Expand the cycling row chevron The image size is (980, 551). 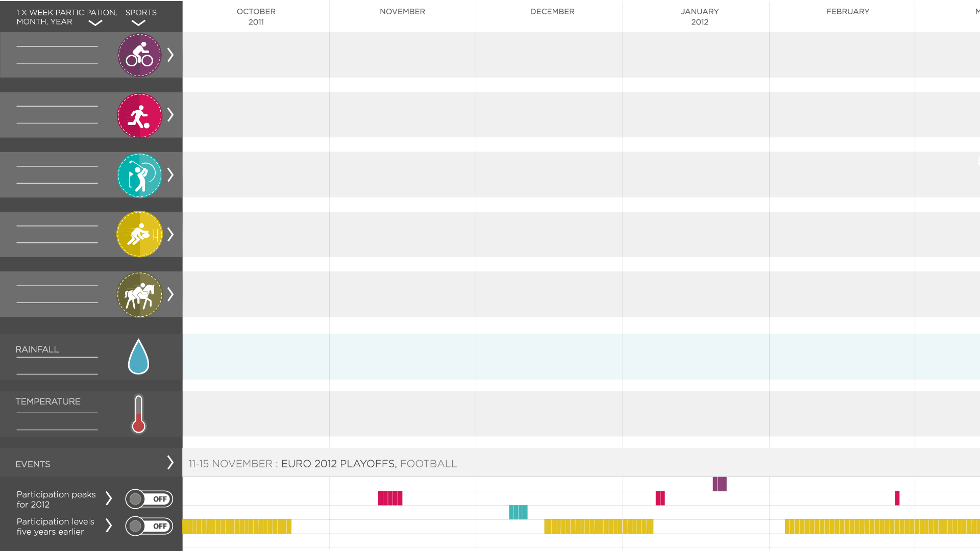[x=171, y=55]
